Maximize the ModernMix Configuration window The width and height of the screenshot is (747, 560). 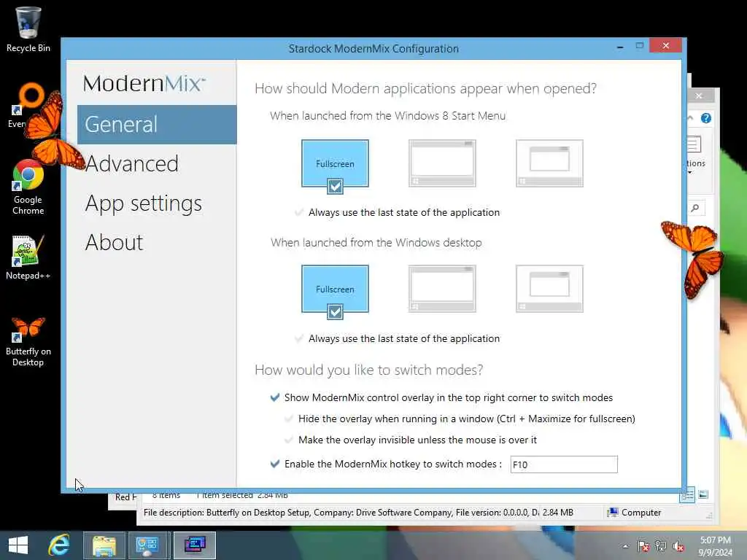pos(639,46)
